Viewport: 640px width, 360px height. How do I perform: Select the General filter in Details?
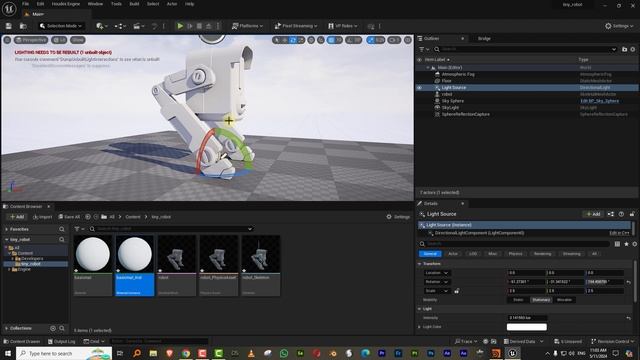click(x=430, y=254)
